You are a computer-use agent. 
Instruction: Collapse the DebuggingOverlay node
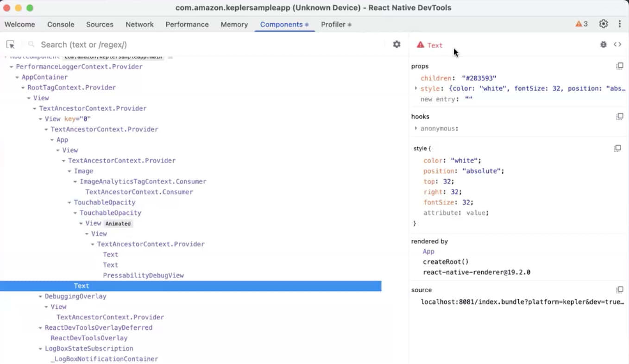tap(41, 296)
